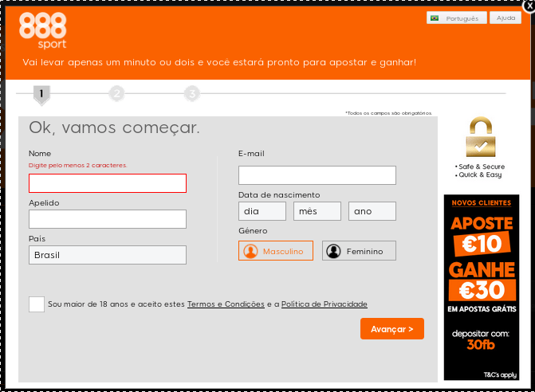This screenshot has height=392, width=535.
Task: Select step 1 marker
Action: click(x=41, y=95)
